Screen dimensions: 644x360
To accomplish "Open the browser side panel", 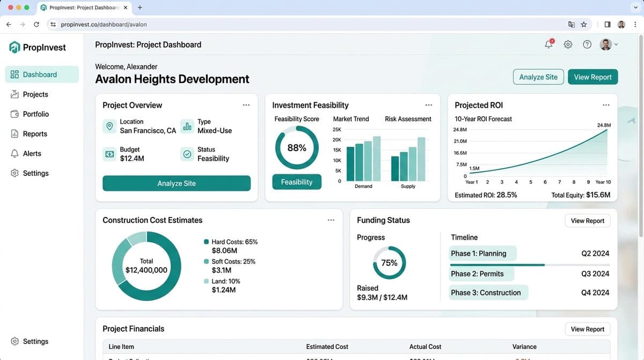I will coord(608,24).
